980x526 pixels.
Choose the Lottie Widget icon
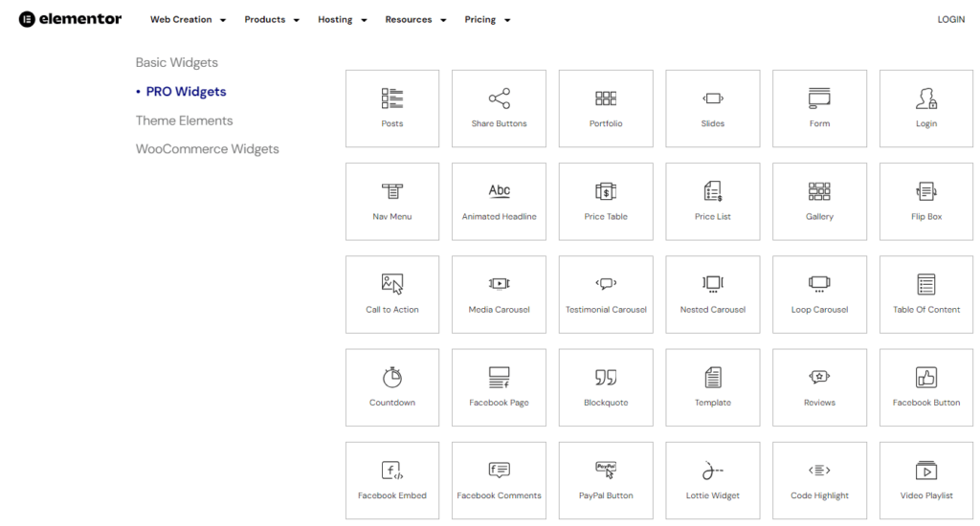pos(713,470)
